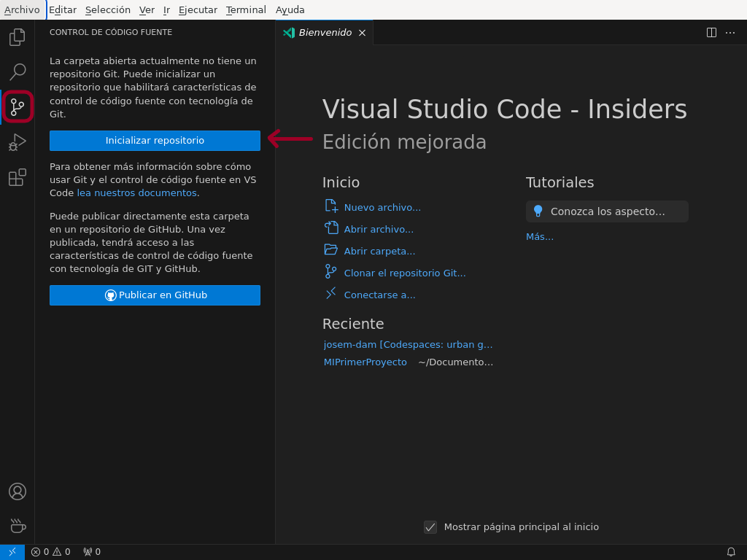Open the Explorer view in activity bar
Viewport: 747px width, 560px height.
(18, 37)
